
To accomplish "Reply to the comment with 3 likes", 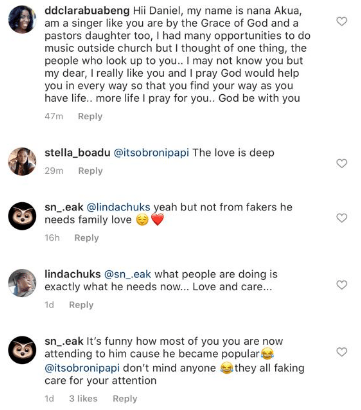I will click(x=125, y=399).
